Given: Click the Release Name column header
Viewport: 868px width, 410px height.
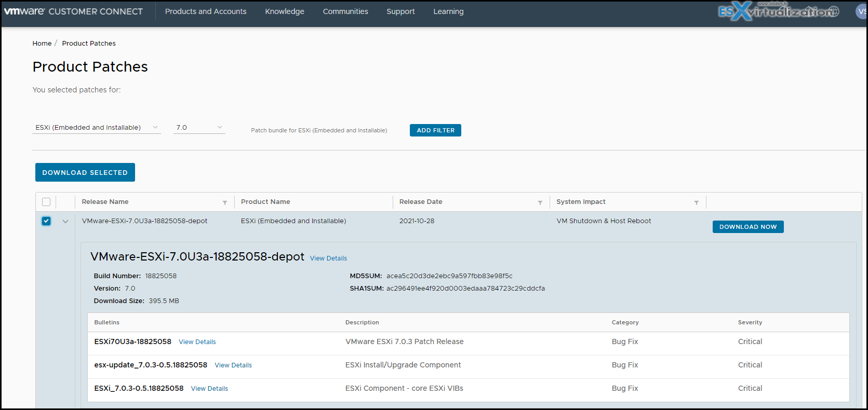Looking at the screenshot, I should coord(105,202).
